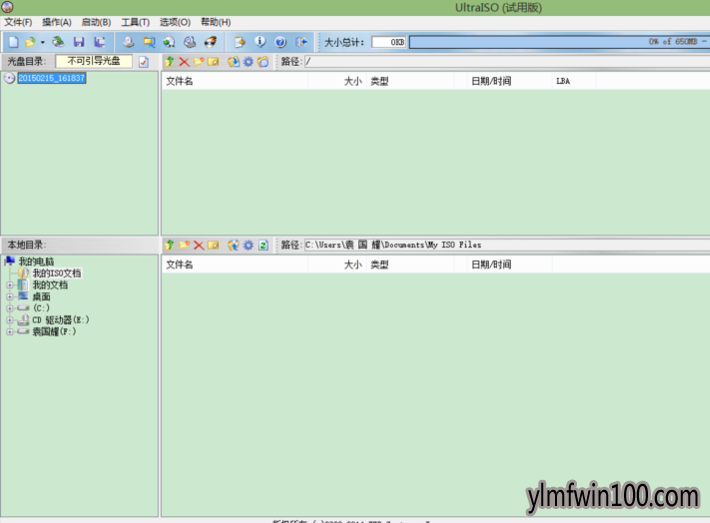
Task: Click the disc properties checkmark icon
Action: coord(144,62)
